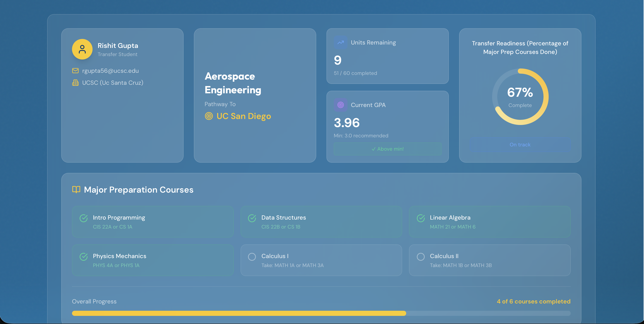
Task: Toggle the Intro Programming completion check
Action: pos(84,218)
